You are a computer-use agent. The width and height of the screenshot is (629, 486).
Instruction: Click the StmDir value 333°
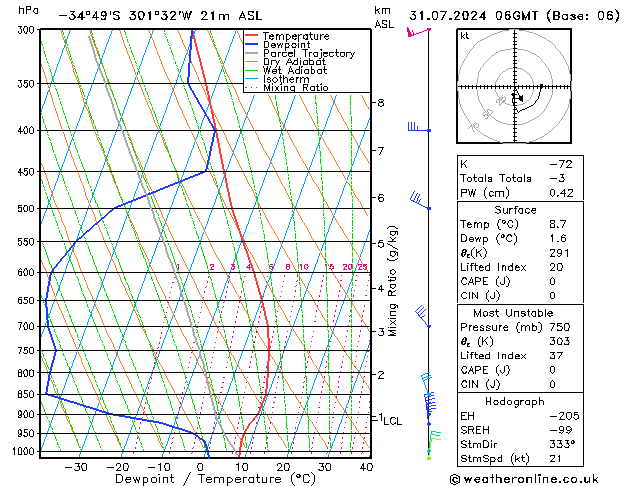562,445
